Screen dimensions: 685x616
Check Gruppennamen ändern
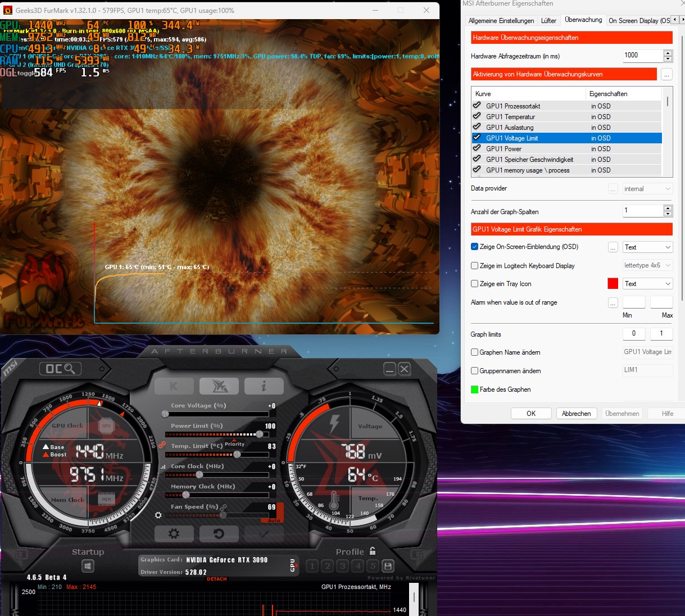[x=474, y=371]
